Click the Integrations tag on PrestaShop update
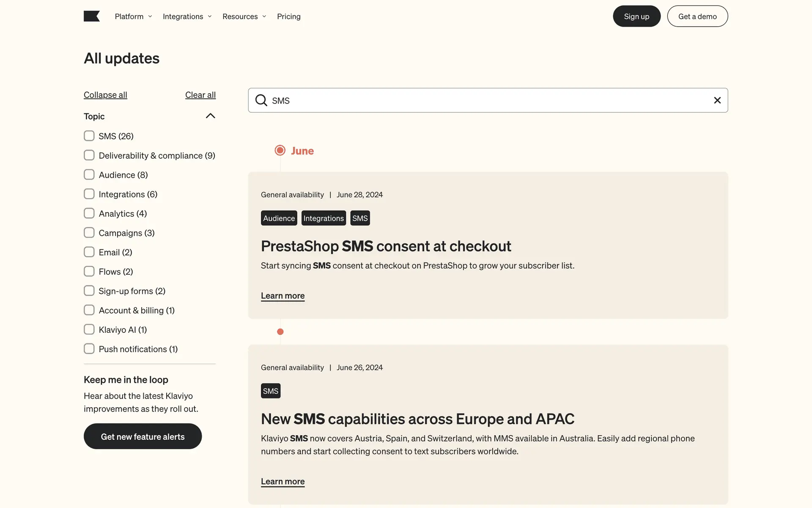The image size is (812, 508). 324,218
